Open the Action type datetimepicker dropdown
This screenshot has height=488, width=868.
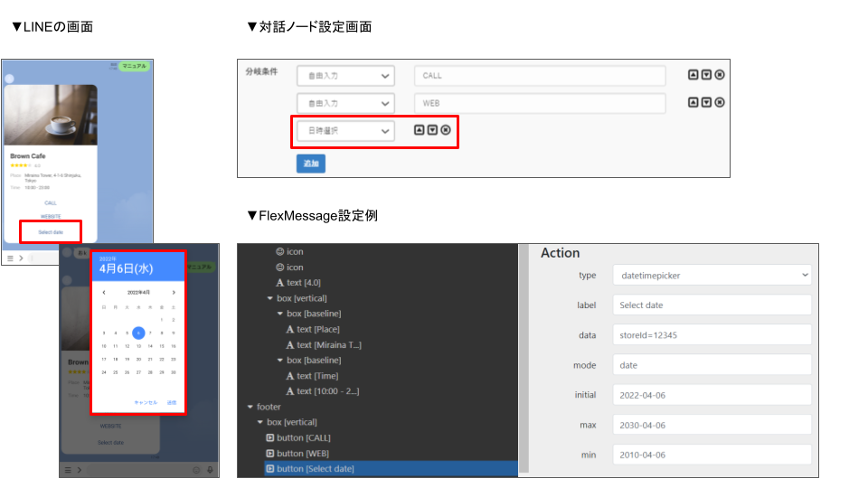coord(712,275)
